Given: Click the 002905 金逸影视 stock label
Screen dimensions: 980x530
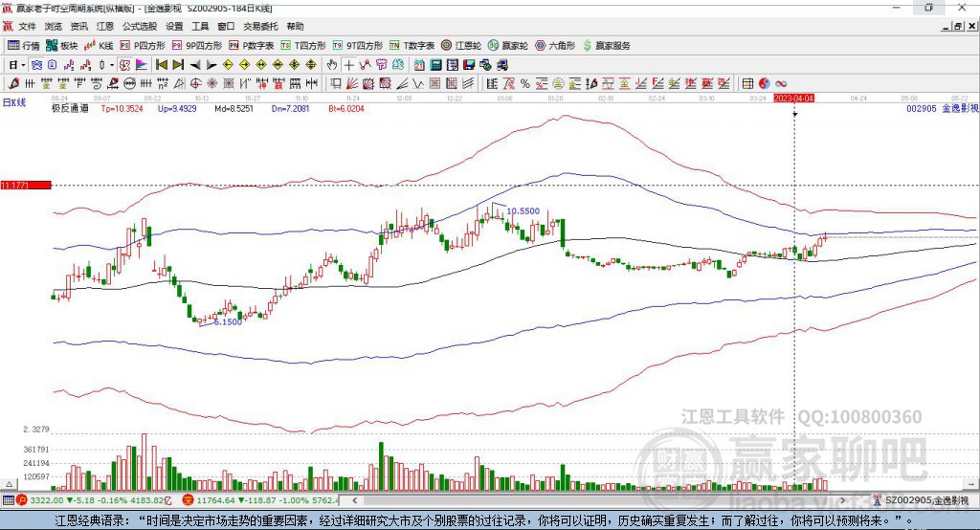Looking at the screenshot, I should point(943,108).
